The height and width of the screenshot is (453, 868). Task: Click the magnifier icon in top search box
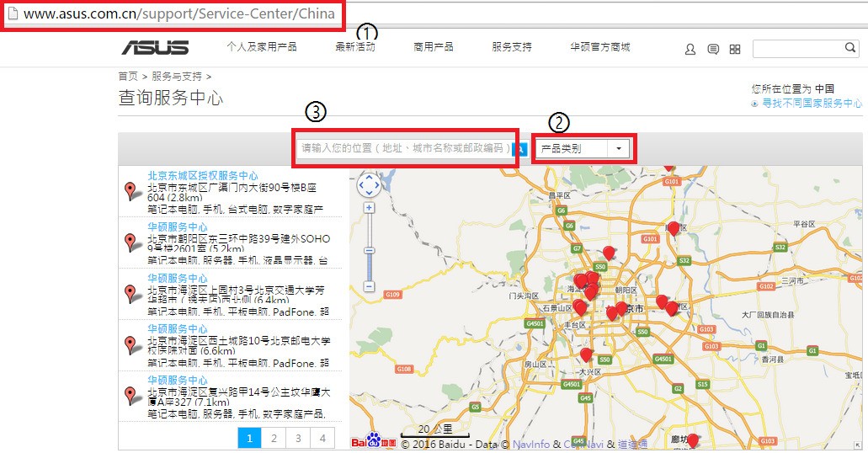click(x=850, y=48)
